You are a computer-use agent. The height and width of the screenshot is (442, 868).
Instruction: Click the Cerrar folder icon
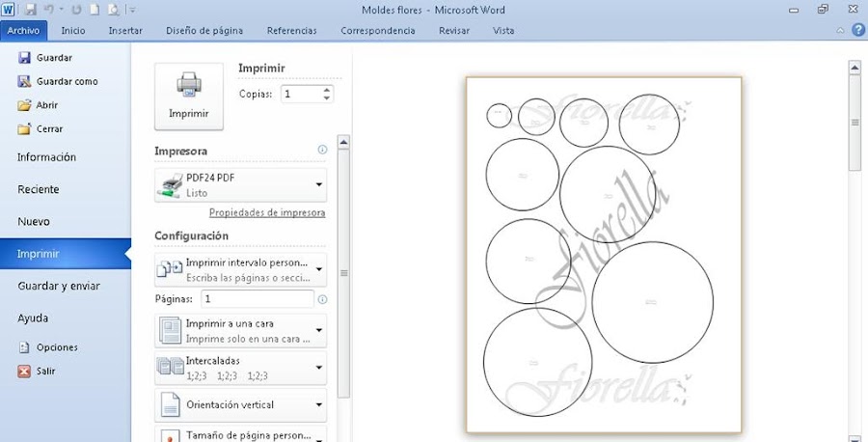coord(24,128)
